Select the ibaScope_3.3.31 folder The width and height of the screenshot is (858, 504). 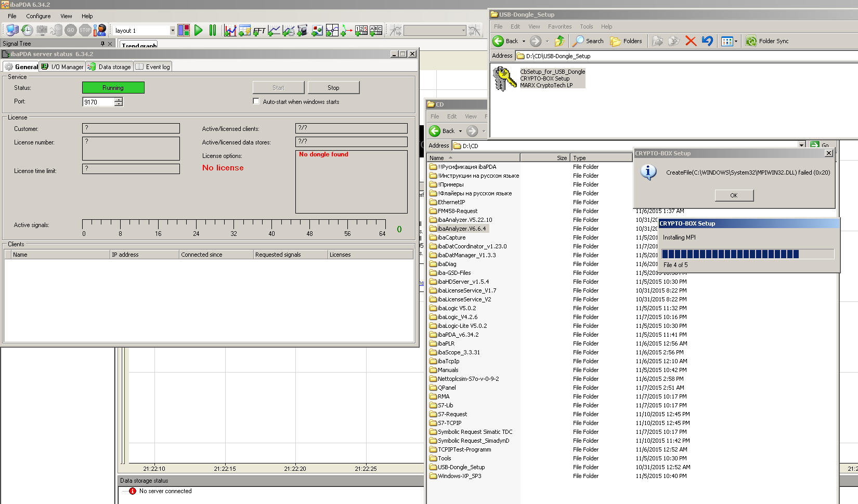tap(455, 352)
